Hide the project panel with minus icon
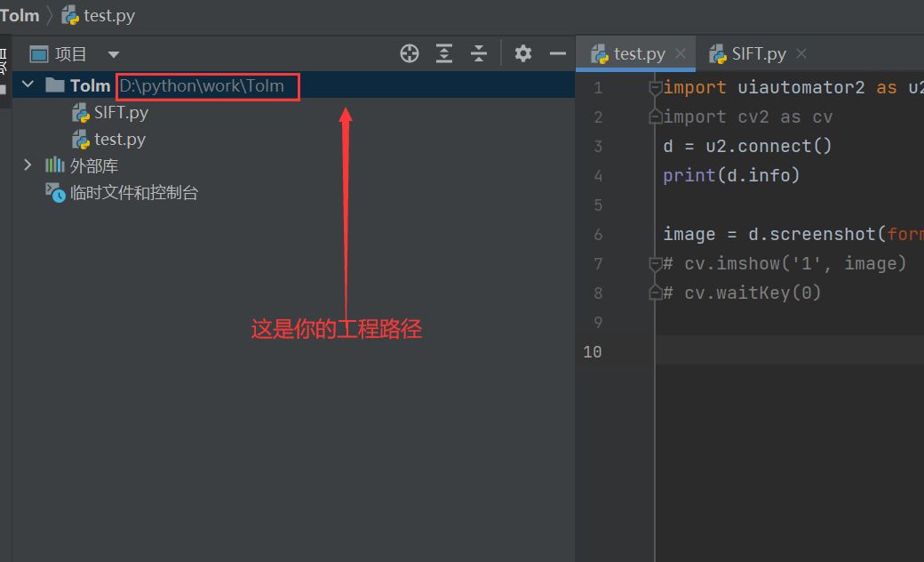The height and width of the screenshot is (562, 924). (557, 53)
